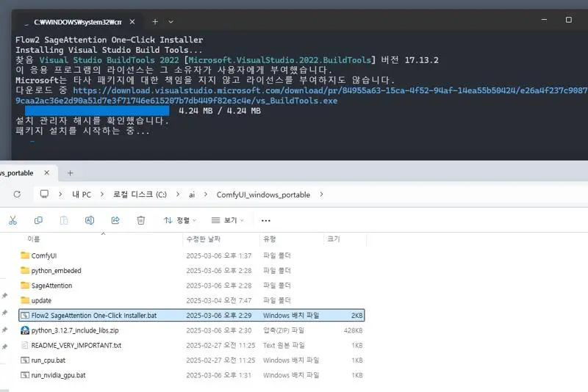The width and height of the screenshot is (588, 392).
Task: Maximize the terminal window
Action: pyautogui.click(x=568, y=20)
